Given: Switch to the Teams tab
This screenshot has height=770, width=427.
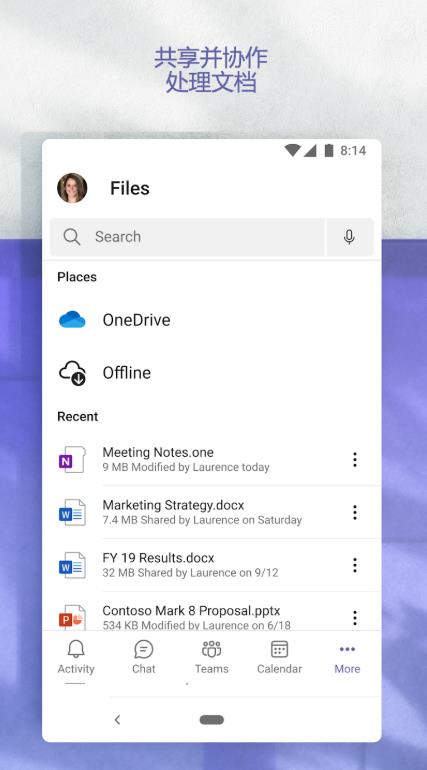Looking at the screenshot, I should pyautogui.click(x=212, y=657).
